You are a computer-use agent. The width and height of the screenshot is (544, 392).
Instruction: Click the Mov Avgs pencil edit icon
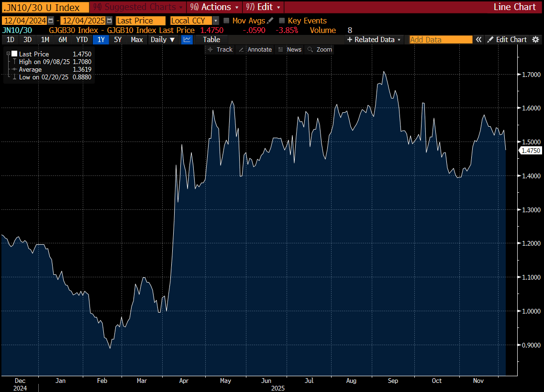(270, 21)
